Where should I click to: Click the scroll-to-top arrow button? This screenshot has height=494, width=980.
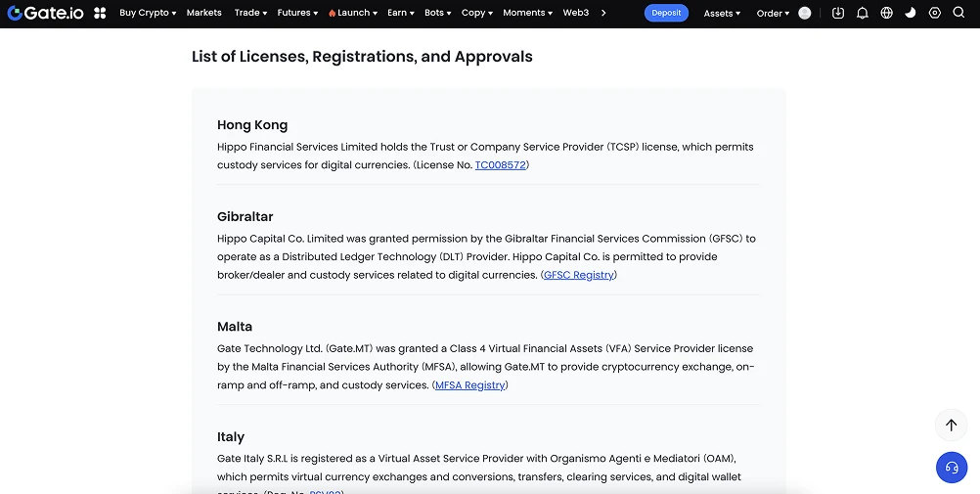[x=952, y=426]
